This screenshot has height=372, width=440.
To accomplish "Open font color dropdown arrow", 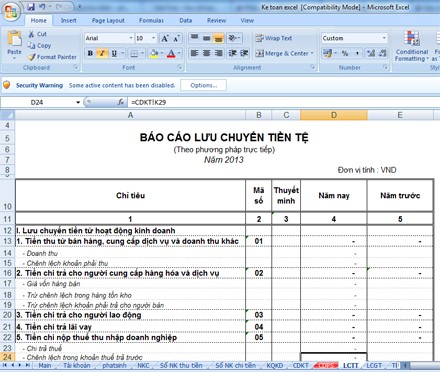I will (179, 53).
